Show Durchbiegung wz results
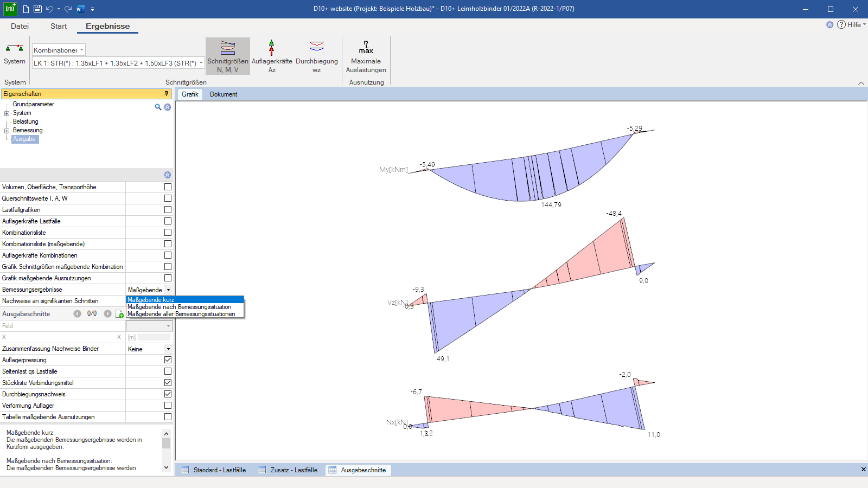 tap(317, 56)
